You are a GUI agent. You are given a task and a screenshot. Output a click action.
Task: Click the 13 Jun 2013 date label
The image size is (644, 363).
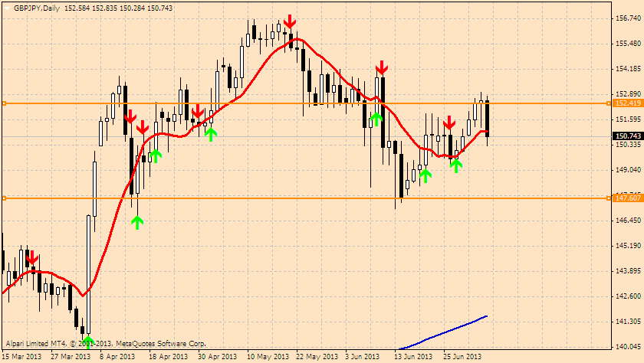point(413,356)
